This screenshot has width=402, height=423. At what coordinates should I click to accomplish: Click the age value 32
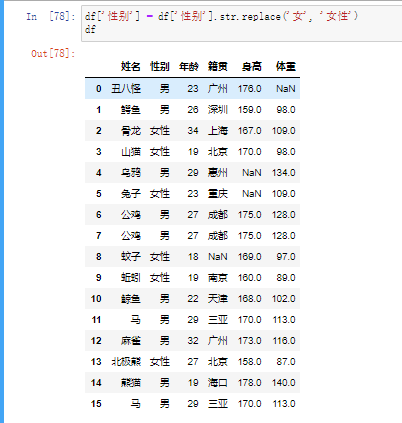point(193,341)
